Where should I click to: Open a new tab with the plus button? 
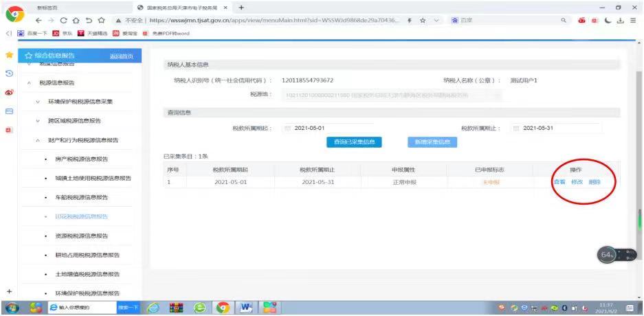click(x=241, y=8)
